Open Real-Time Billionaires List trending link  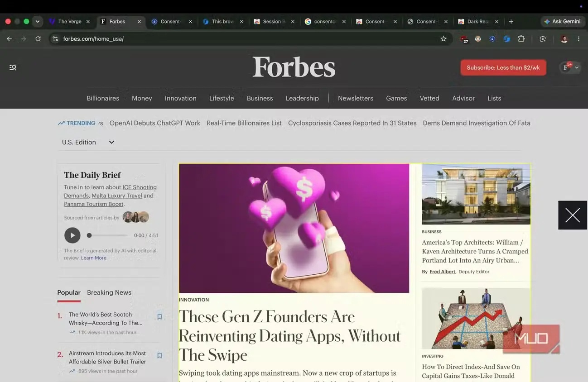(244, 123)
